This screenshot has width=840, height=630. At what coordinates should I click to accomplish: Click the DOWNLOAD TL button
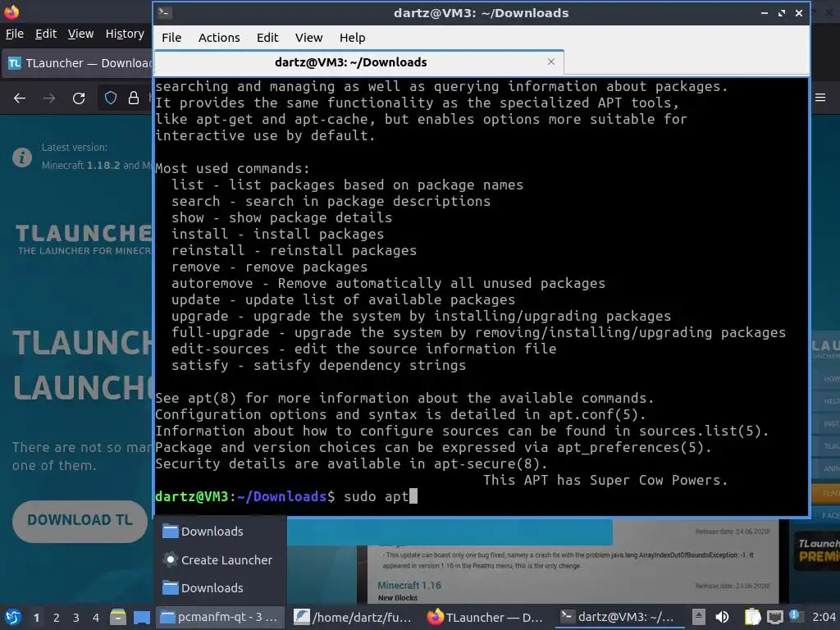point(80,521)
